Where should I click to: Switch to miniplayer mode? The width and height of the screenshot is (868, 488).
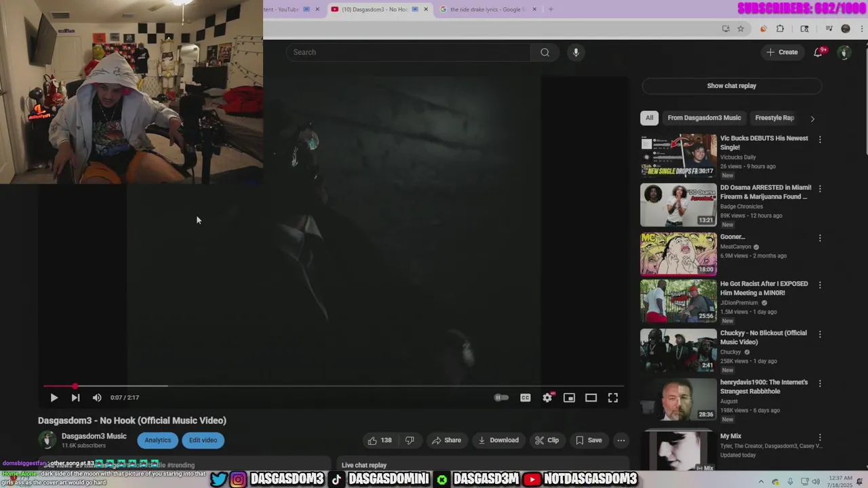[569, 398]
